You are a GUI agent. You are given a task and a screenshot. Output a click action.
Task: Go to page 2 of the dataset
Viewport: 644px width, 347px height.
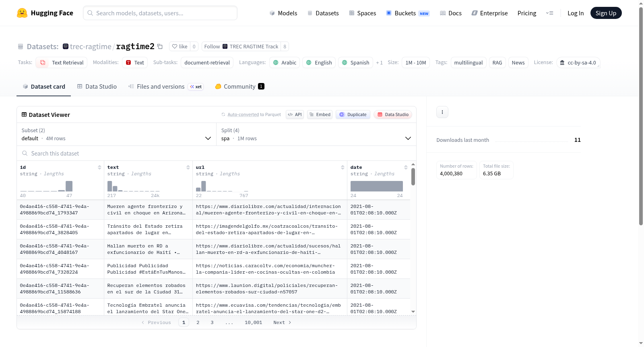(198, 322)
